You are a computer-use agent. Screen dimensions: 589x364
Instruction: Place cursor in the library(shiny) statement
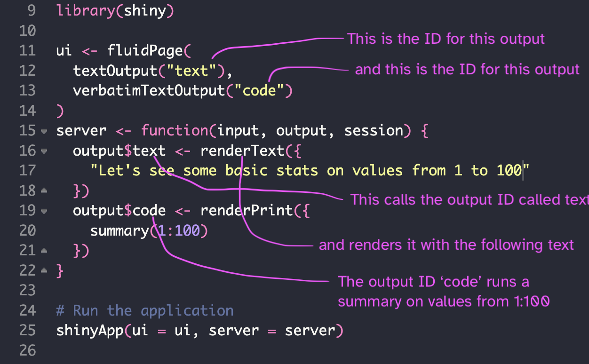(115, 10)
